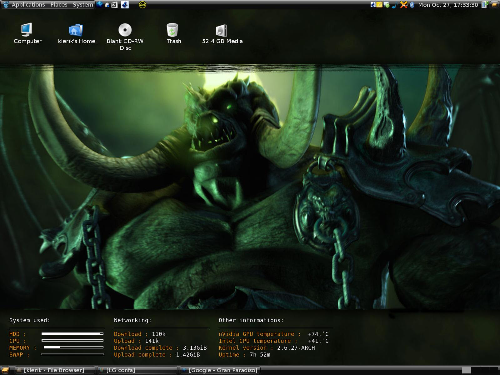Switch to the Google - Gran Paradiso window

pos(219,370)
